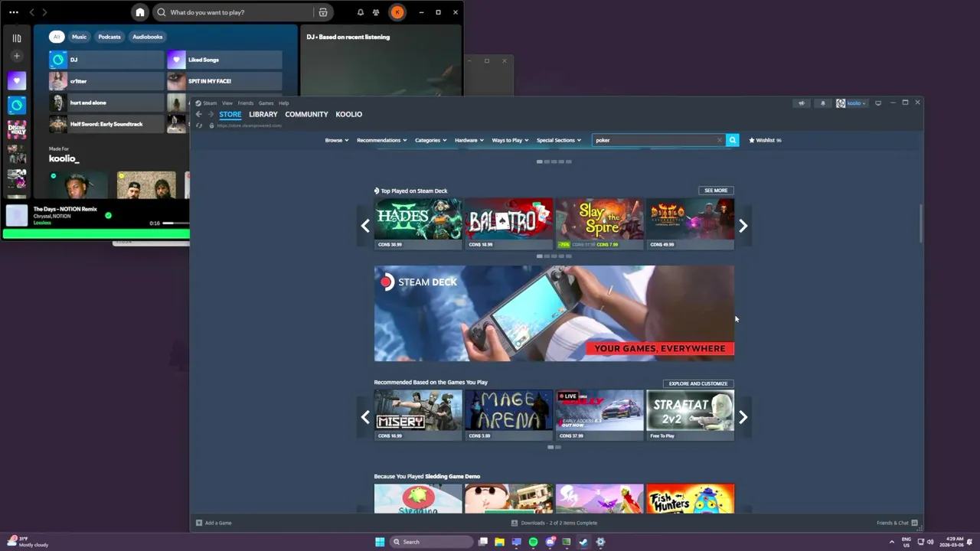980x551 pixels.
Task: Open Steam notifications bell
Action: tap(823, 103)
